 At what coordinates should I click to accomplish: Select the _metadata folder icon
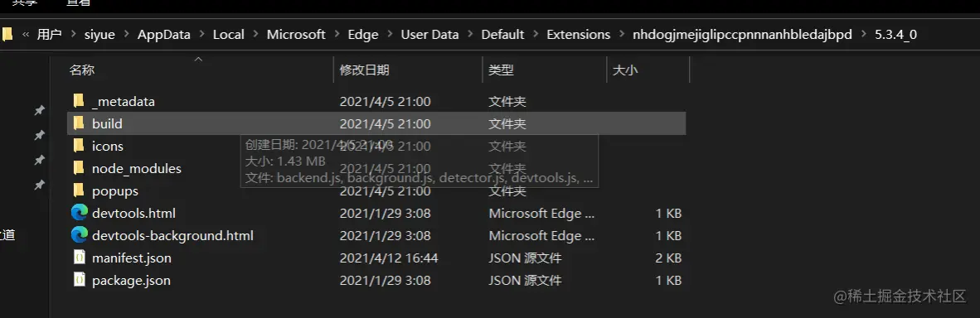click(x=78, y=101)
